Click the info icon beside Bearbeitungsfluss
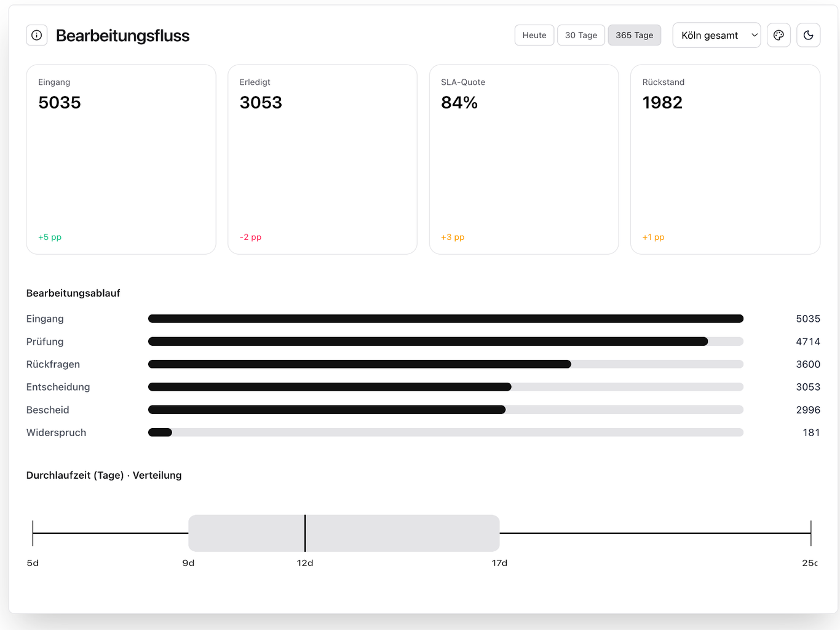 pyautogui.click(x=37, y=35)
